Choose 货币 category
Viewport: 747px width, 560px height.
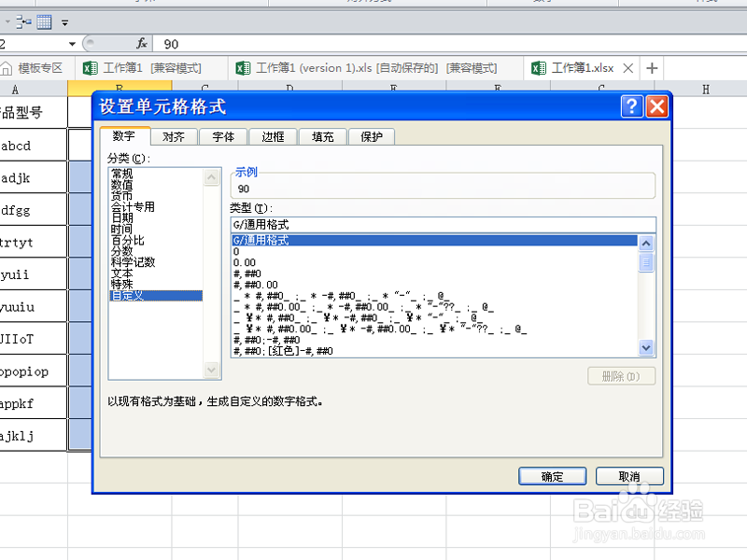click(122, 196)
